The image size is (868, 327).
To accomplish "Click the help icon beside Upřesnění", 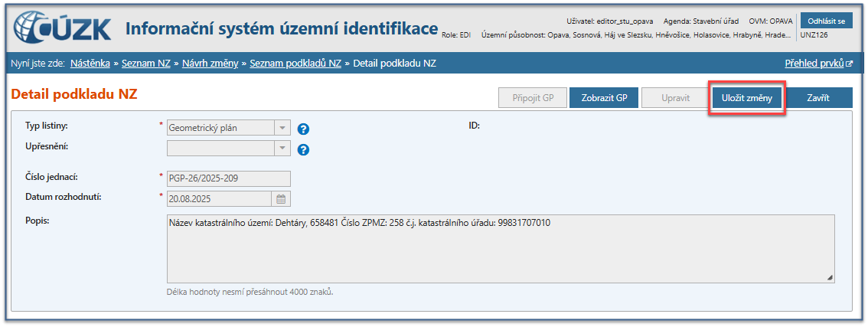I will tap(303, 149).
